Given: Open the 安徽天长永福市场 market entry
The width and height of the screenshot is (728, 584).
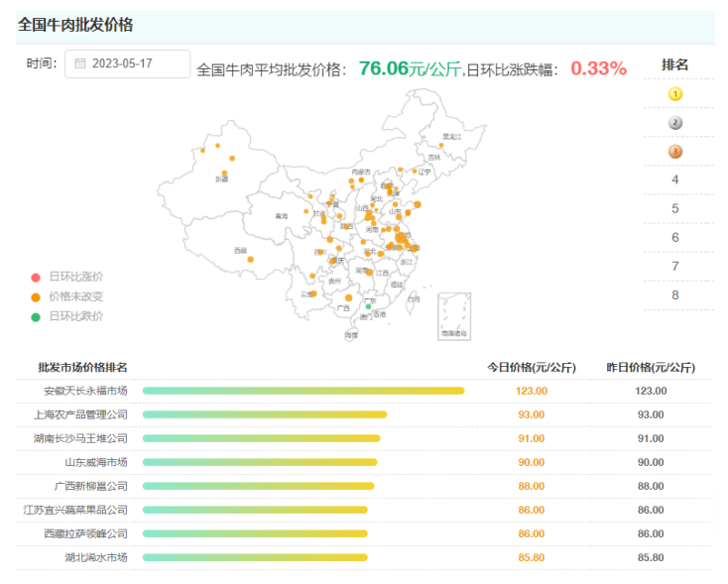Looking at the screenshot, I should (86, 391).
